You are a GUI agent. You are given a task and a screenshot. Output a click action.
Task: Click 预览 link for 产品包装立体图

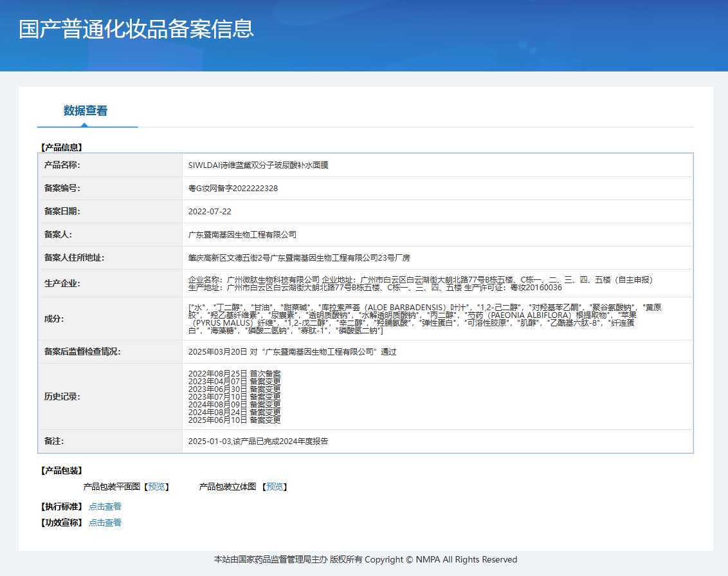tap(275, 487)
